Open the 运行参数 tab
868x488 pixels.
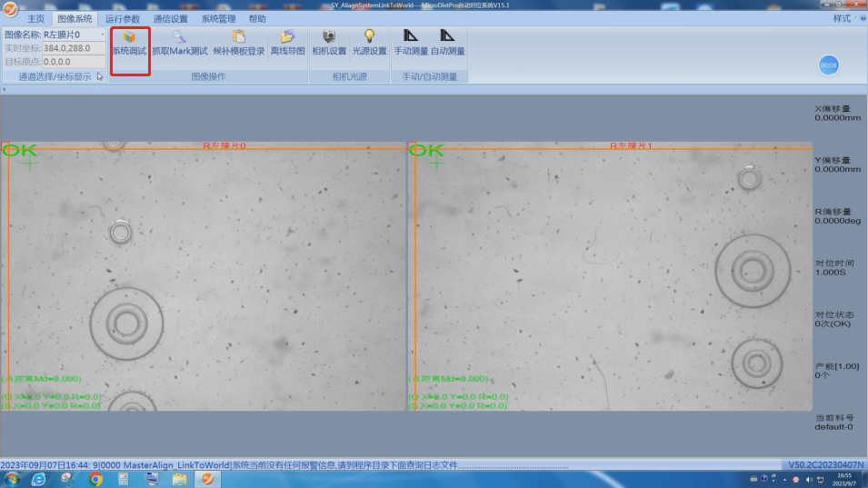(123, 18)
